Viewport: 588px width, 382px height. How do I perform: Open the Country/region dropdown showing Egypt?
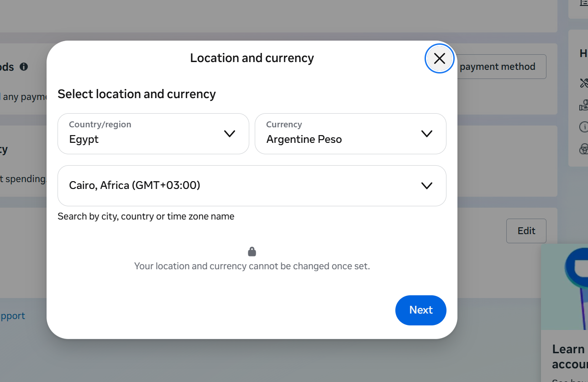pyautogui.click(x=153, y=134)
